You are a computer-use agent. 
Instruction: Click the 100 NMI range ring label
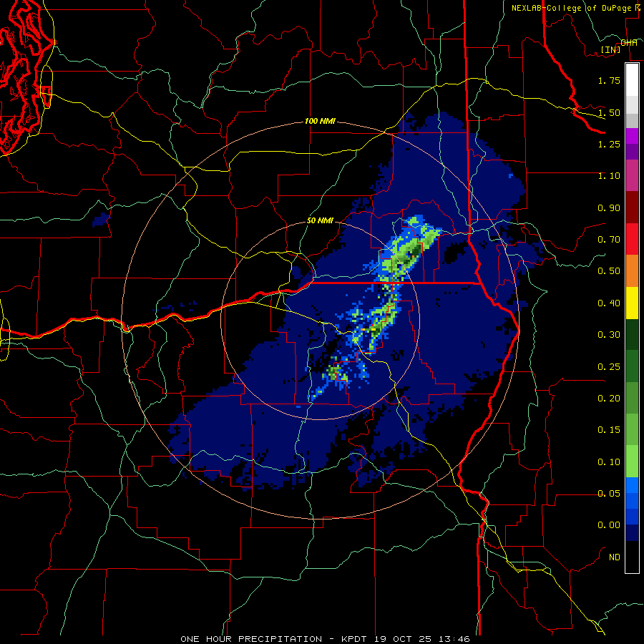tap(320, 121)
